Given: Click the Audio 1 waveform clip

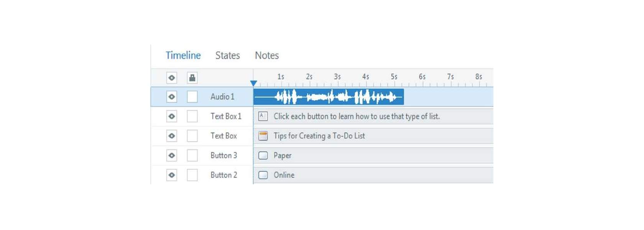Looking at the screenshot, I should pyautogui.click(x=329, y=97).
